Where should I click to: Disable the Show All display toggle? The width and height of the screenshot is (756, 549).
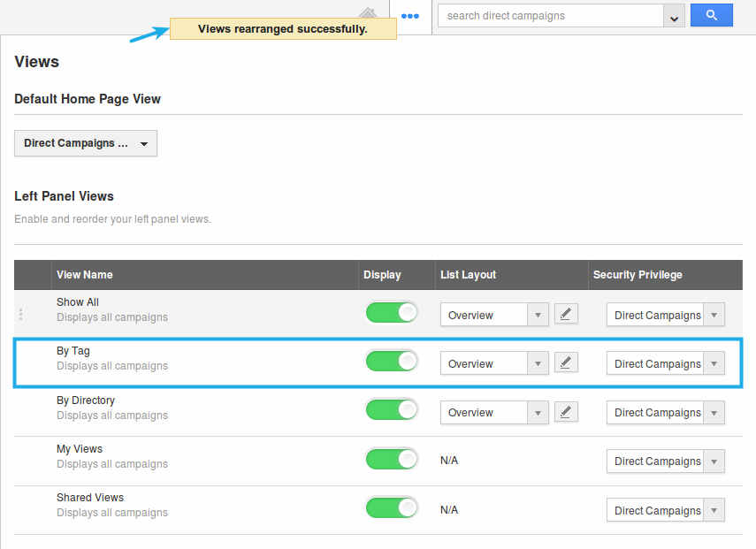point(392,312)
